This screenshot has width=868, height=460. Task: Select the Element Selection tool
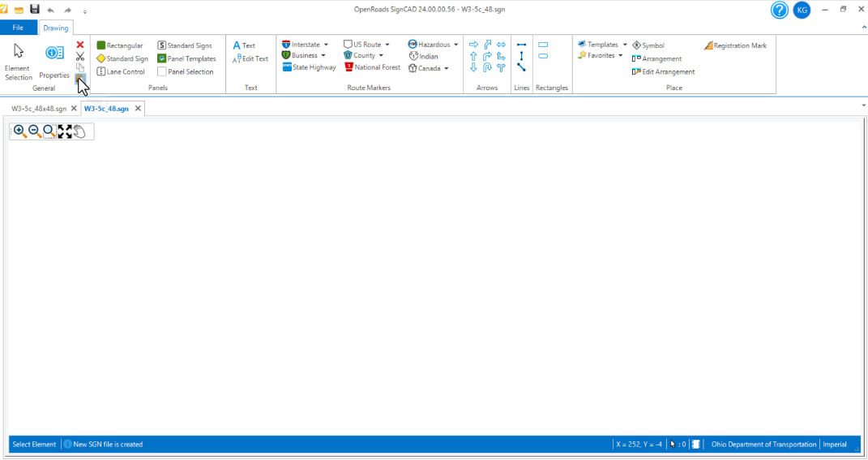click(19, 62)
